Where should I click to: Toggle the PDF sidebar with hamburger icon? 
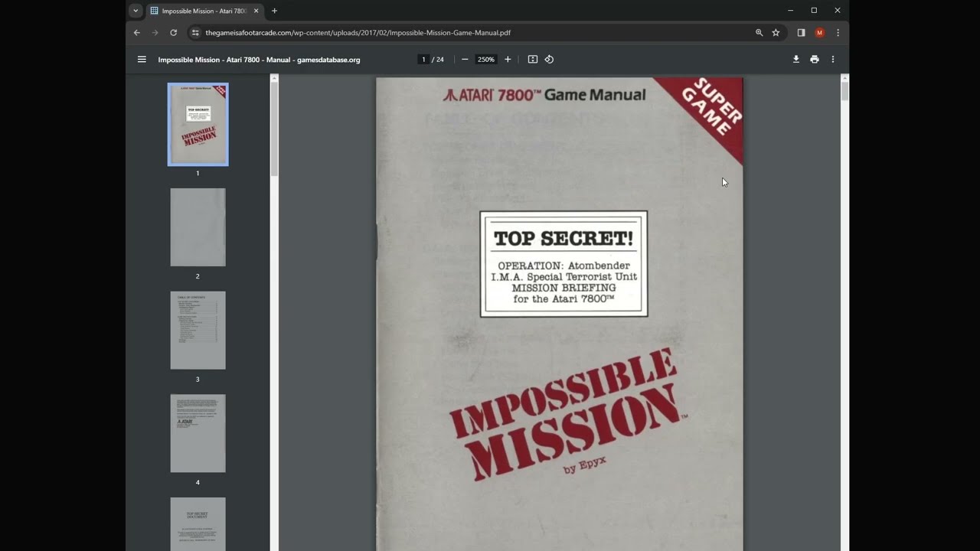point(142,59)
